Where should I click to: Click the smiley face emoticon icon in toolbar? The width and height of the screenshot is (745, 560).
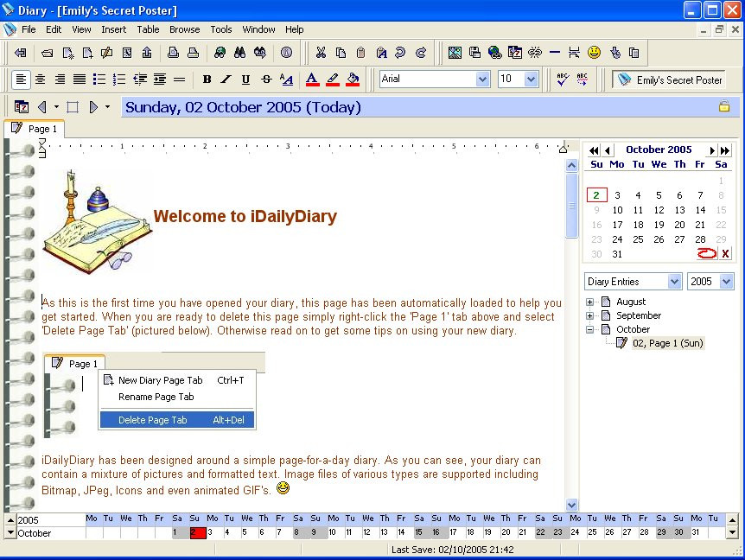(x=594, y=53)
